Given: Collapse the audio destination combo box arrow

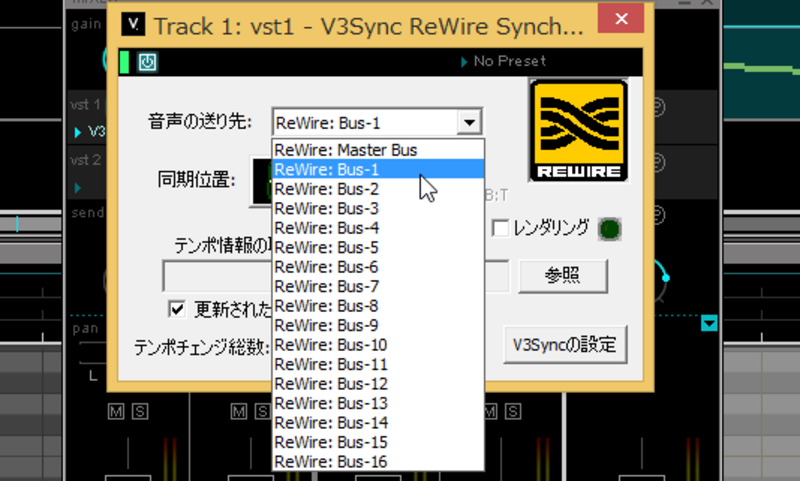Looking at the screenshot, I should coord(469,122).
